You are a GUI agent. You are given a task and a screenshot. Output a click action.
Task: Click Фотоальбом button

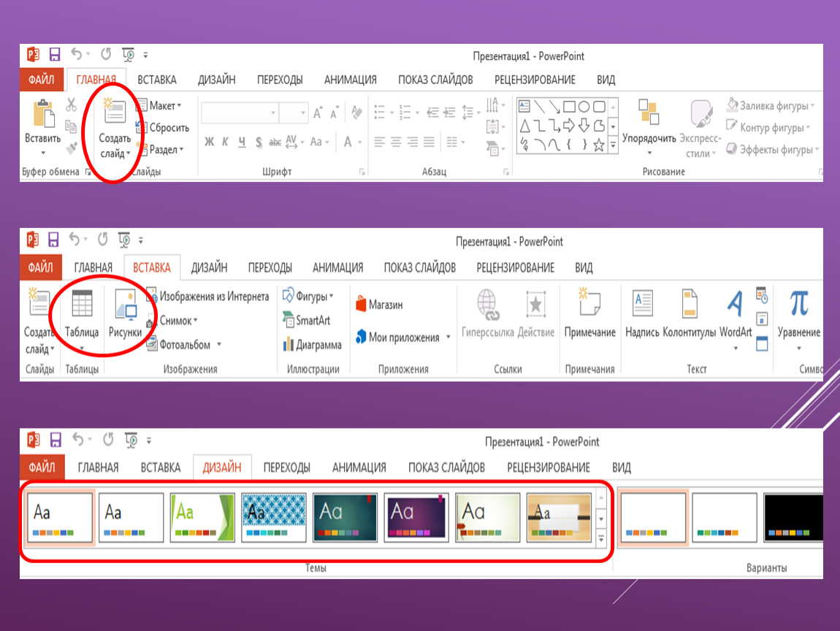tap(184, 345)
